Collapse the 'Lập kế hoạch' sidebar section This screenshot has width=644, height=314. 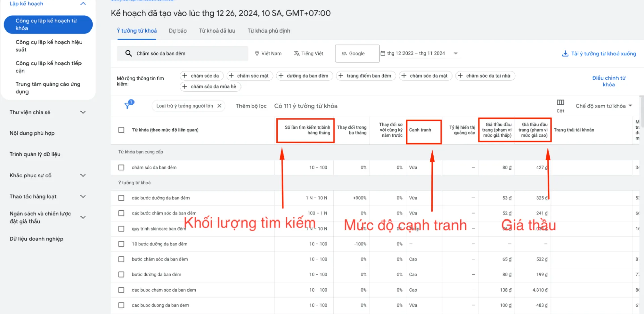click(x=83, y=4)
